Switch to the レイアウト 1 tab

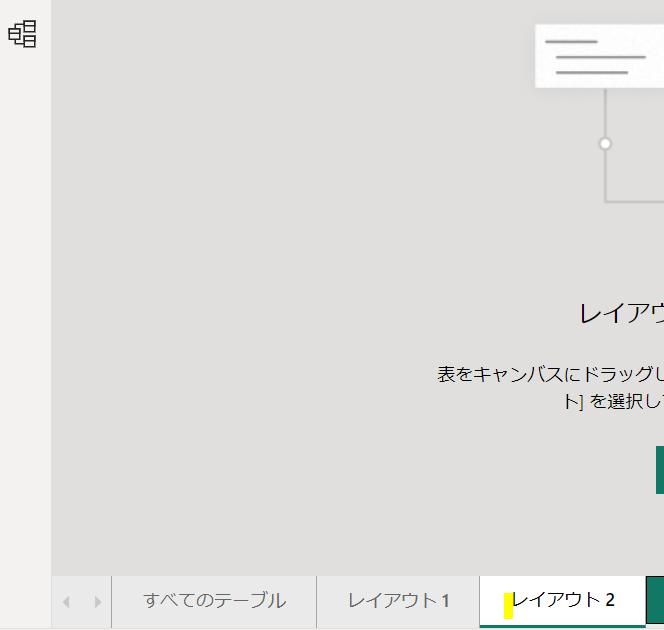(x=398, y=601)
